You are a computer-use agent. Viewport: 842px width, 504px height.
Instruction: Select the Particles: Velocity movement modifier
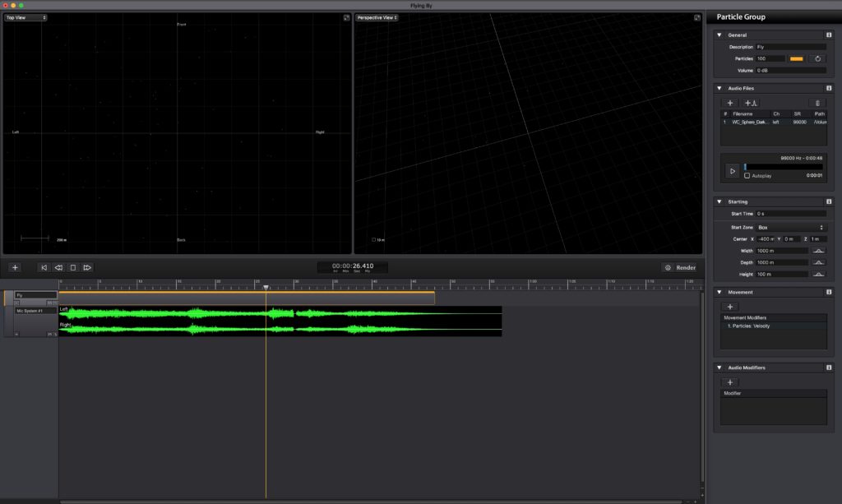773,326
